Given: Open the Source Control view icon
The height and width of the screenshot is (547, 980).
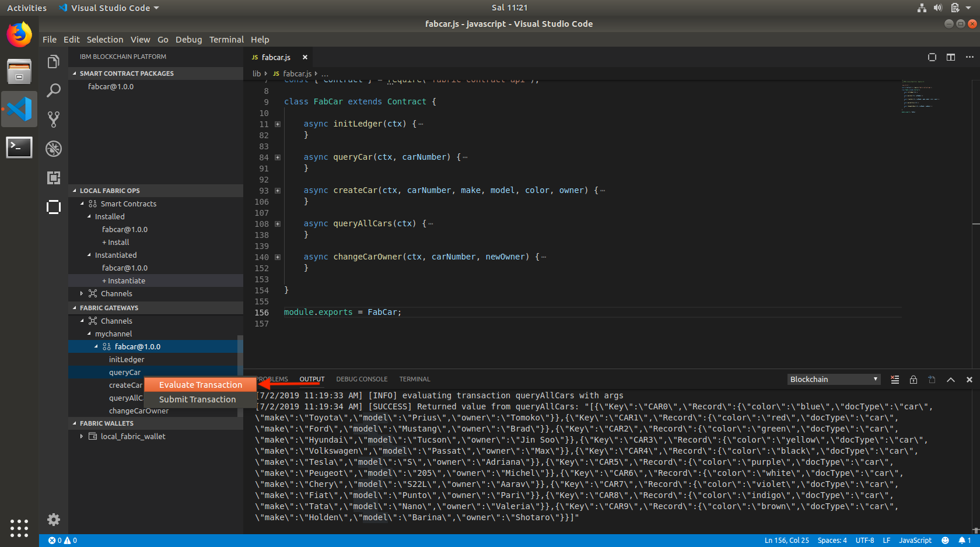Looking at the screenshot, I should tap(54, 120).
